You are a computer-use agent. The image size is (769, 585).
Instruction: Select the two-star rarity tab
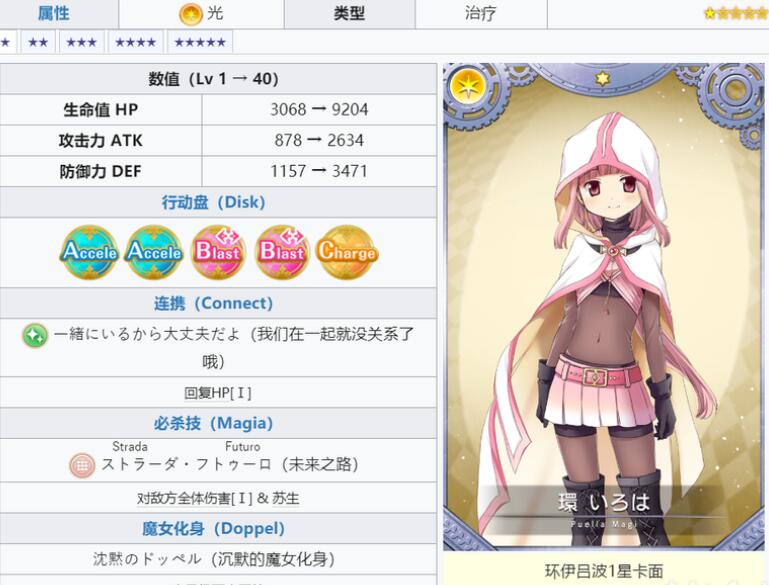[x=38, y=42]
